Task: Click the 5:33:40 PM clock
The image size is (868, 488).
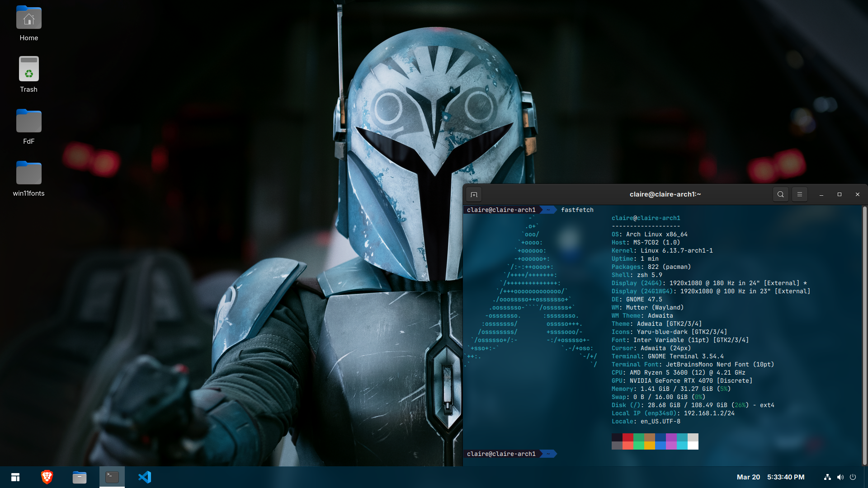Action: tap(786, 477)
